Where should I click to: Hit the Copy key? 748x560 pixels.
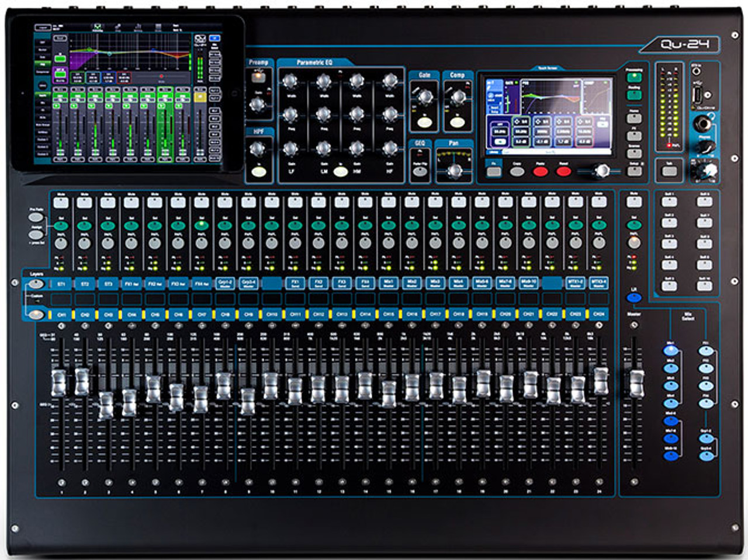click(517, 172)
